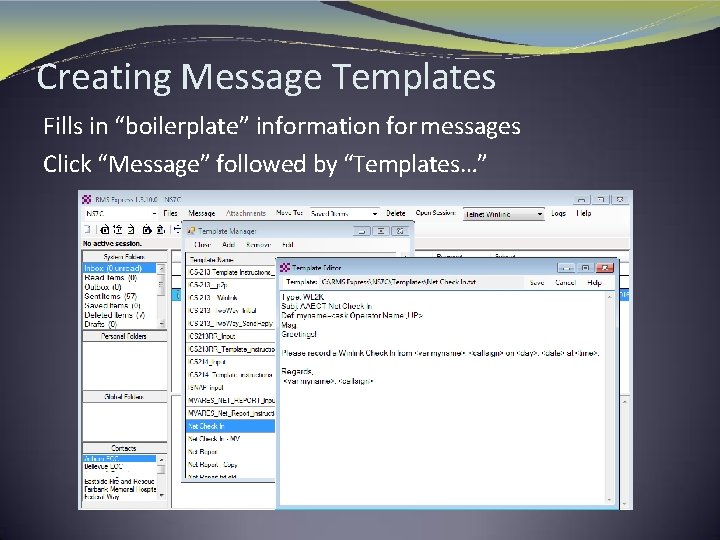The image size is (720, 540).
Task: Click Edit in Template Manager
Action: 287,245
